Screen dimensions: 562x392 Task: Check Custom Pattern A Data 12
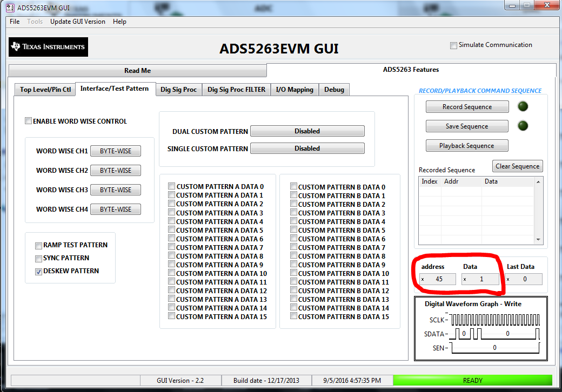pyautogui.click(x=172, y=290)
